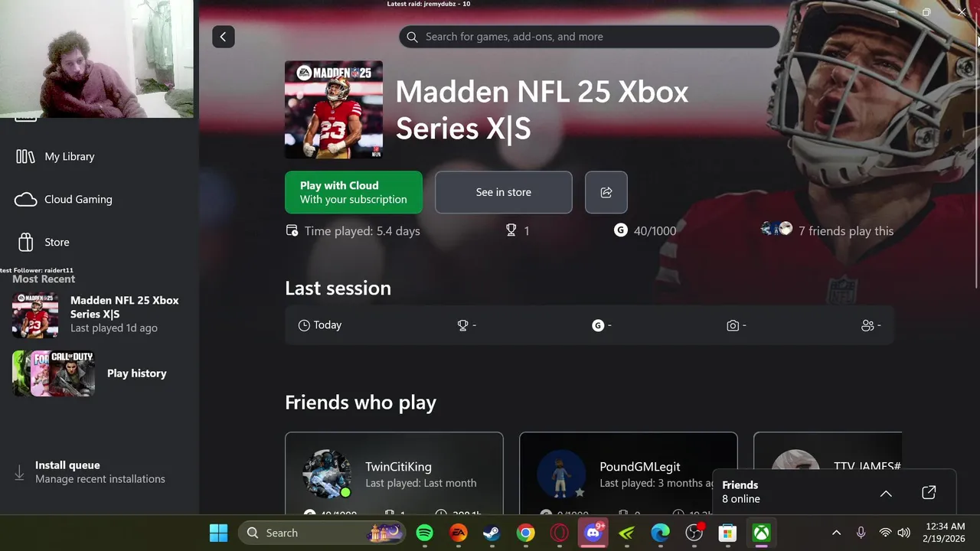Screen dimensions: 980x551
Task: Expand the Friends panel with chevron
Action: pyautogui.click(x=886, y=494)
